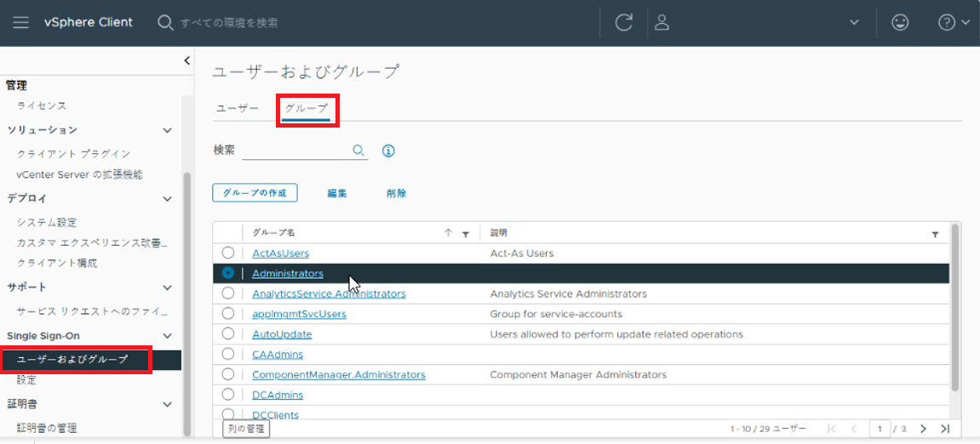980x444 pixels.
Task: Open クライアント プラグイン in the sidebar
Action: click(x=74, y=154)
